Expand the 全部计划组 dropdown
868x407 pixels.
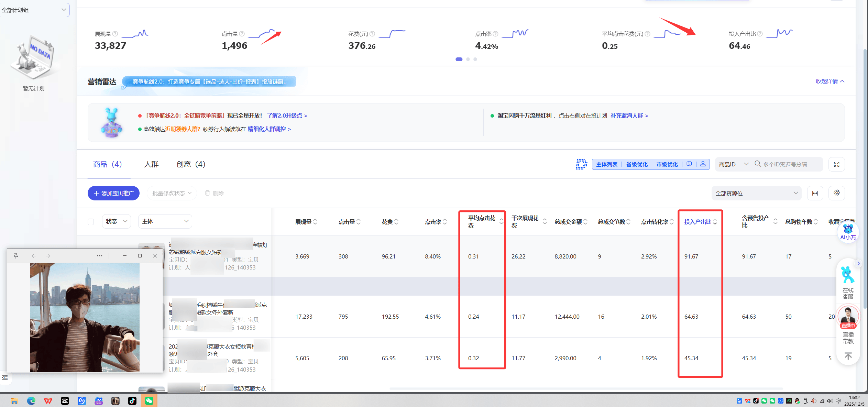click(34, 10)
